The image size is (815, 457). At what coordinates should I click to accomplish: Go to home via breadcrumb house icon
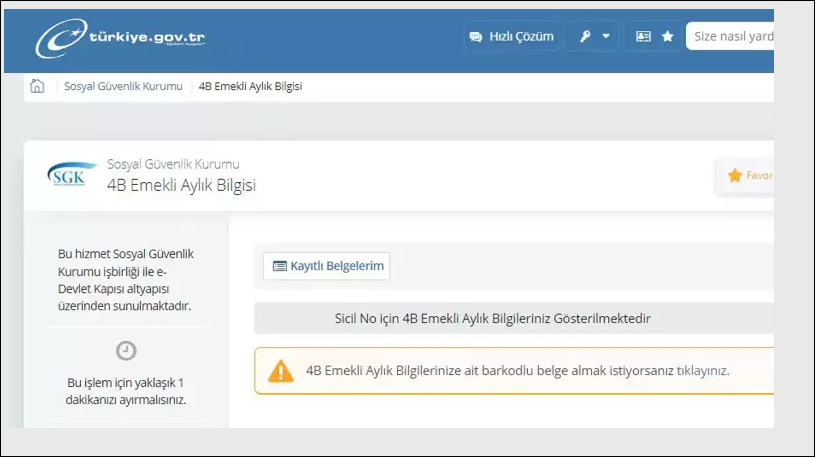tap(38, 86)
